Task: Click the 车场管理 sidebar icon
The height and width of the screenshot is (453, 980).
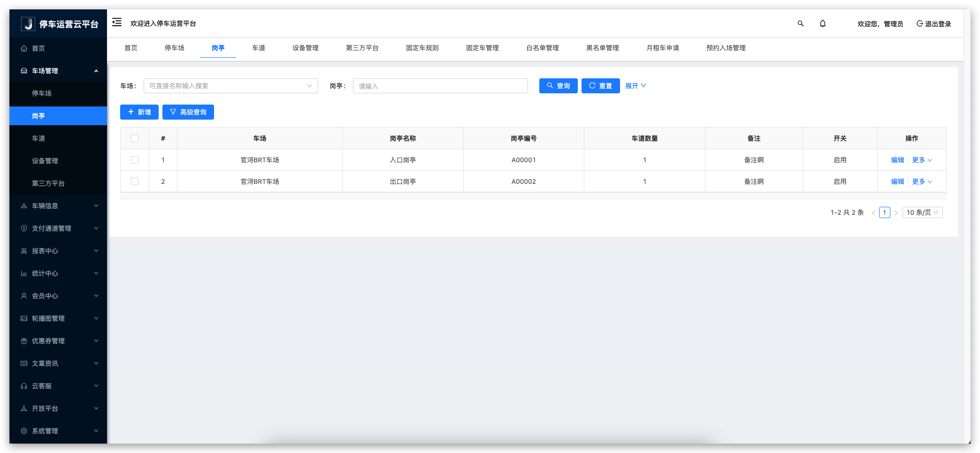Action: click(24, 71)
